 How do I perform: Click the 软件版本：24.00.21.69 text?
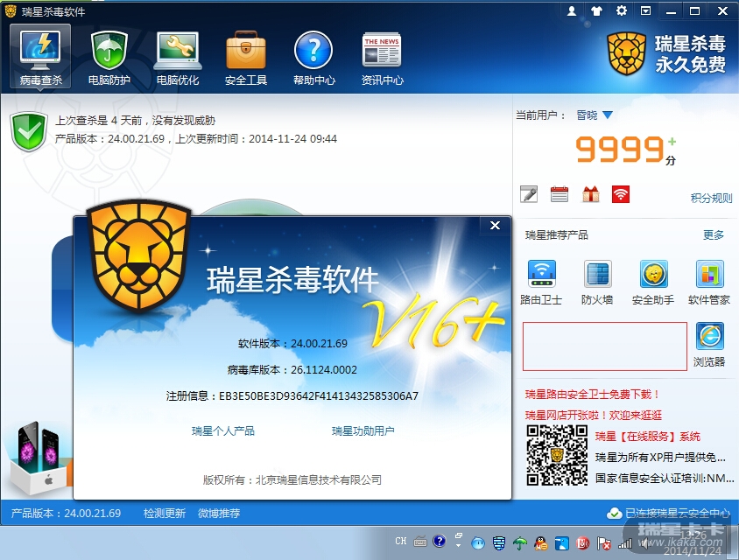(292, 343)
